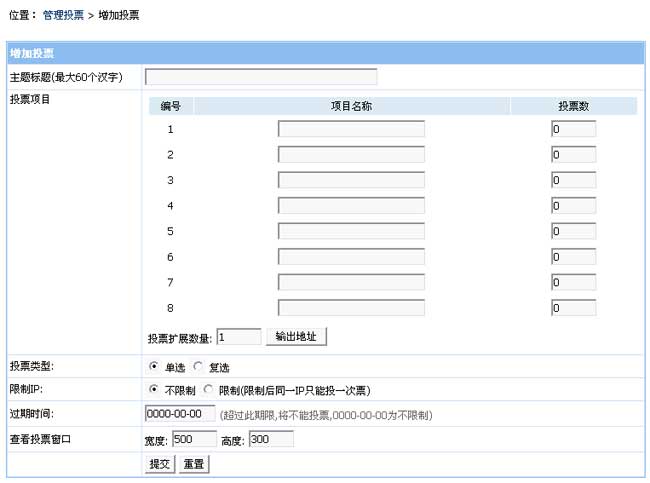Click the project name field for item 8
The image size is (650, 483).
(351, 308)
